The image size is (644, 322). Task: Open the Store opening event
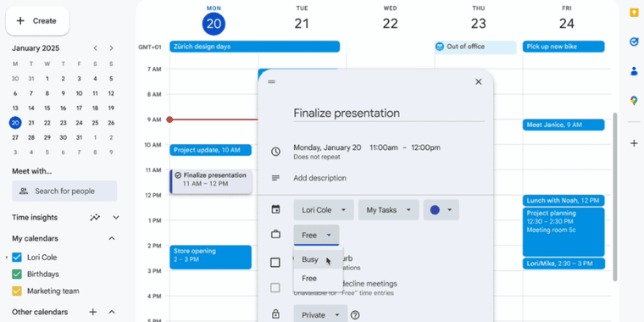coord(211,257)
